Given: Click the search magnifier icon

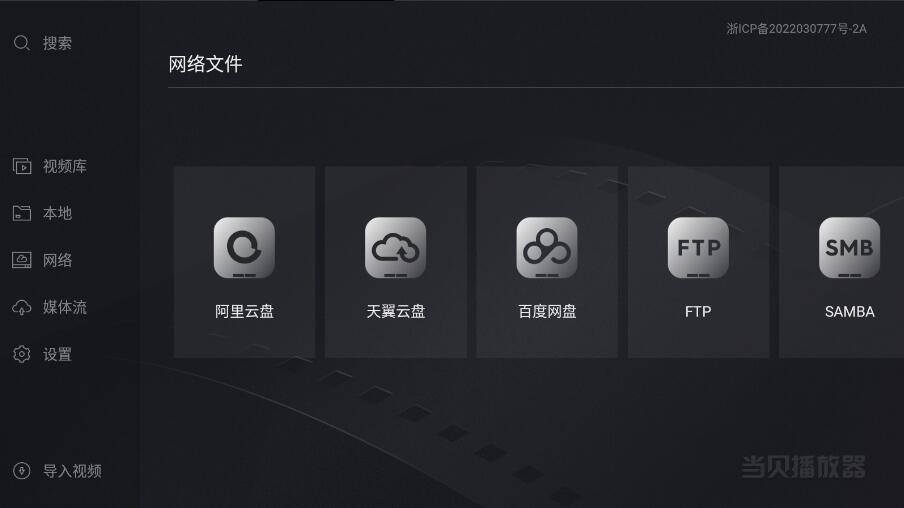Looking at the screenshot, I should click(22, 43).
